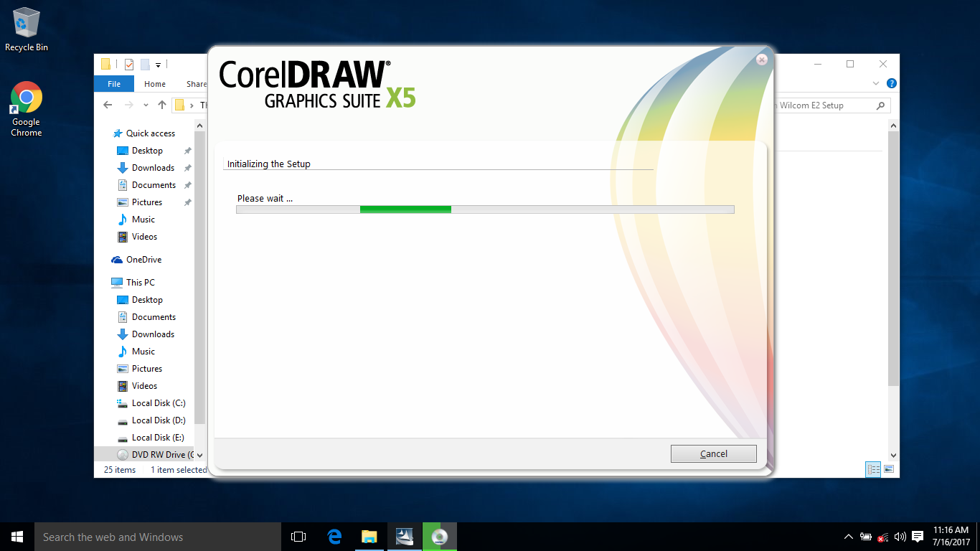This screenshot has height=551, width=980.
Task: Open File Explorer from taskbar
Action: pos(369,537)
